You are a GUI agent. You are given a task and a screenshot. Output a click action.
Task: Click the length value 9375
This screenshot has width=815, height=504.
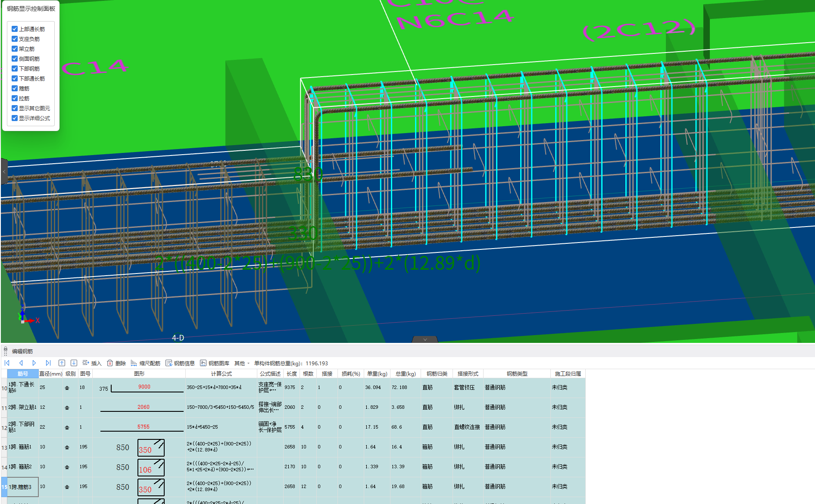click(290, 387)
